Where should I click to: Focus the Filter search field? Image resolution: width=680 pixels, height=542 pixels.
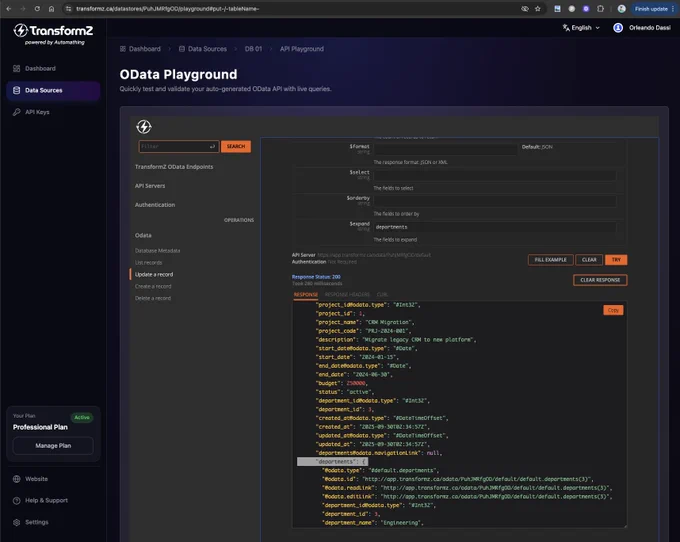click(x=179, y=147)
